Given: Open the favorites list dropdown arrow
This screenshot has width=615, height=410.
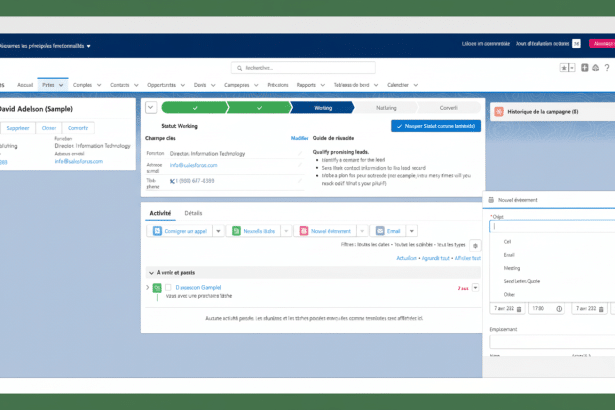Looking at the screenshot, I should [x=572, y=68].
